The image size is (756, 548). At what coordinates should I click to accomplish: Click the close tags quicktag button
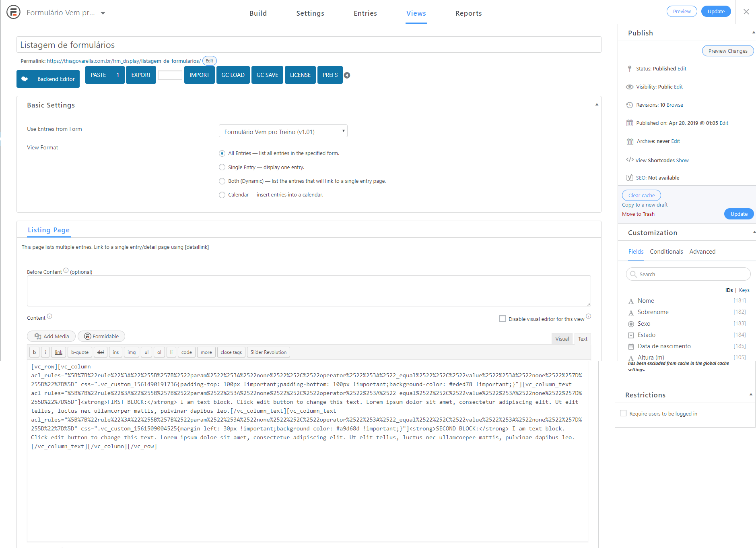(x=231, y=352)
